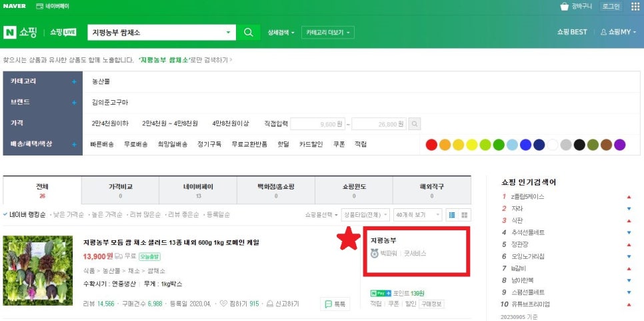Switch to 전체 tab

pyautogui.click(x=42, y=191)
